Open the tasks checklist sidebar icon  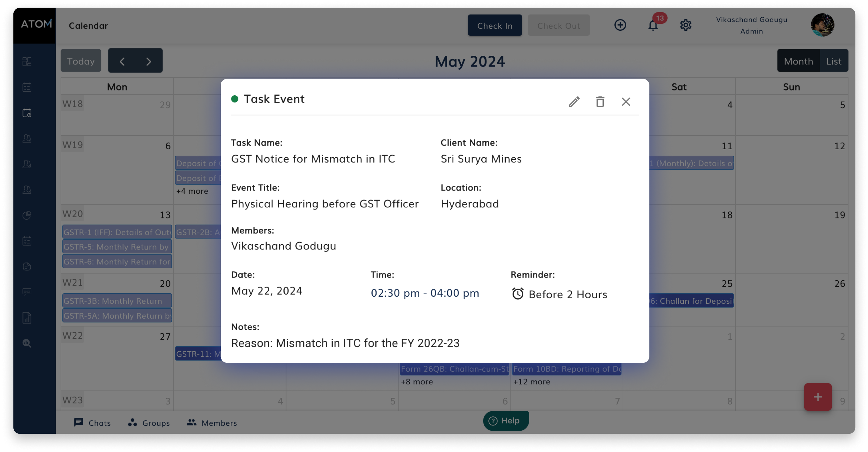coord(27,87)
